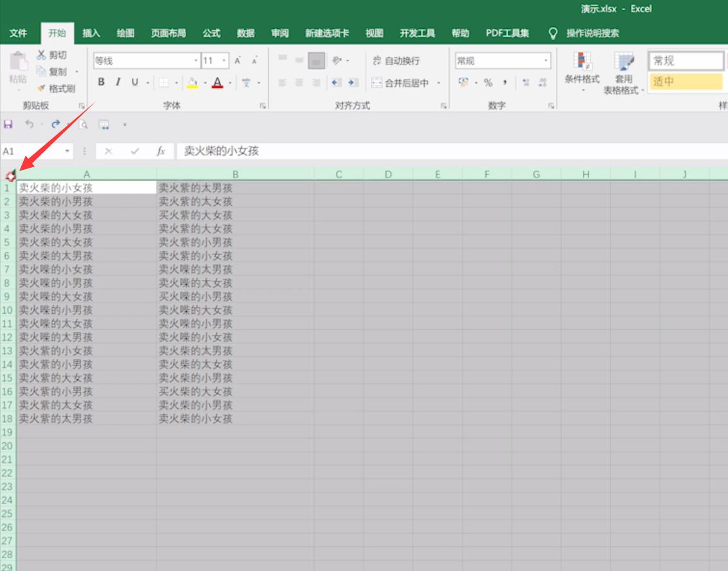728x571 pixels.
Task: Click 操作说明搜索 search box
Action: click(592, 33)
